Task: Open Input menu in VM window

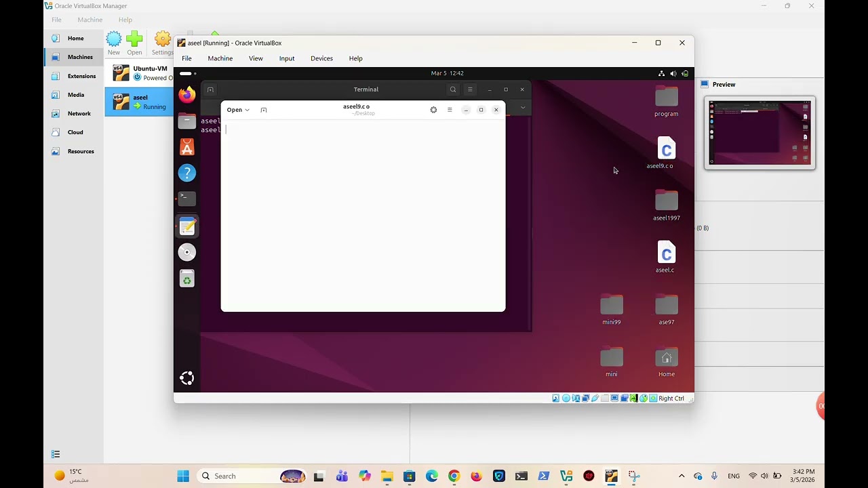Action: [x=287, y=58]
